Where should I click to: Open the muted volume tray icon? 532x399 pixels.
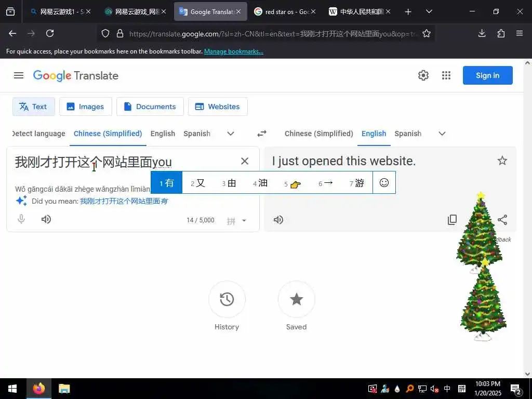click(x=435, y=389)
